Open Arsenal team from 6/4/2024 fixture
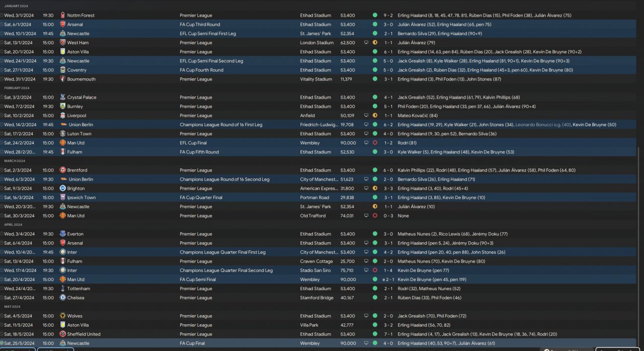The image size is (644, 351). (x=75, y=243)
